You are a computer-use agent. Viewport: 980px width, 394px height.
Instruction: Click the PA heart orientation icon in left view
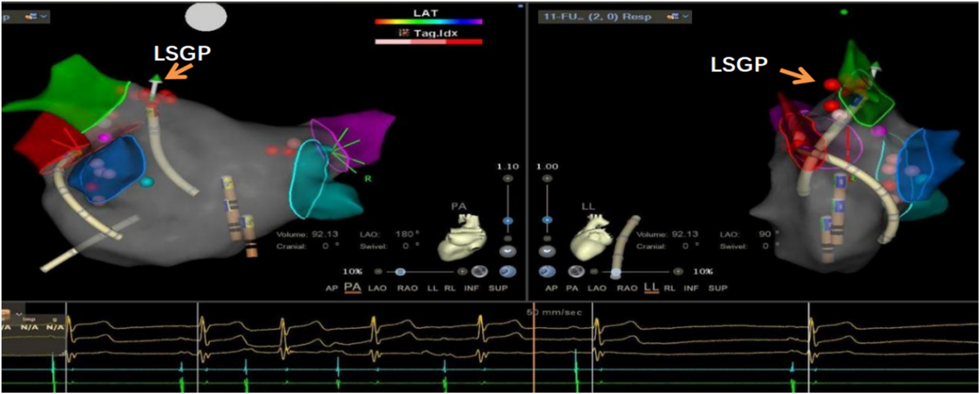(461, 237)
